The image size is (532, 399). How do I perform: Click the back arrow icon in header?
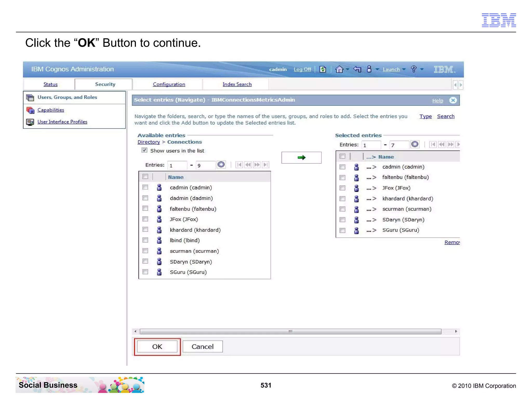(357, 69)
